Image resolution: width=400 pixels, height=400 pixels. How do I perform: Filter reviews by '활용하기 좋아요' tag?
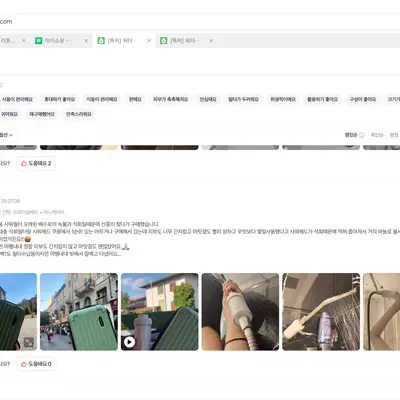322,99
